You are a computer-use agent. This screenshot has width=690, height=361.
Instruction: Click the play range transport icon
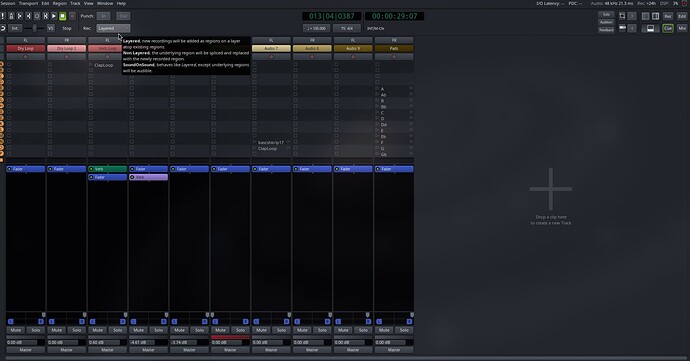(45, 16)
